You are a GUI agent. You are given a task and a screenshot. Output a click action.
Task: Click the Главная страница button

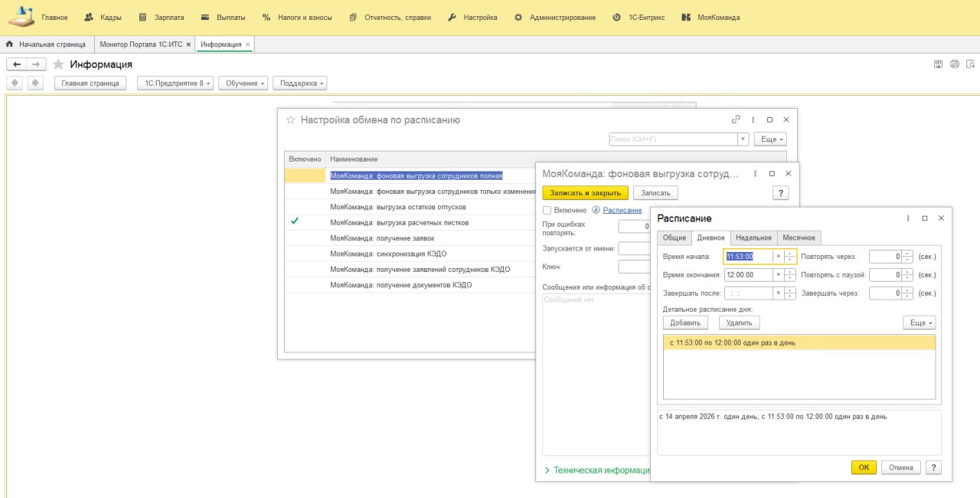pyautogui.click(x=90, y=83)
